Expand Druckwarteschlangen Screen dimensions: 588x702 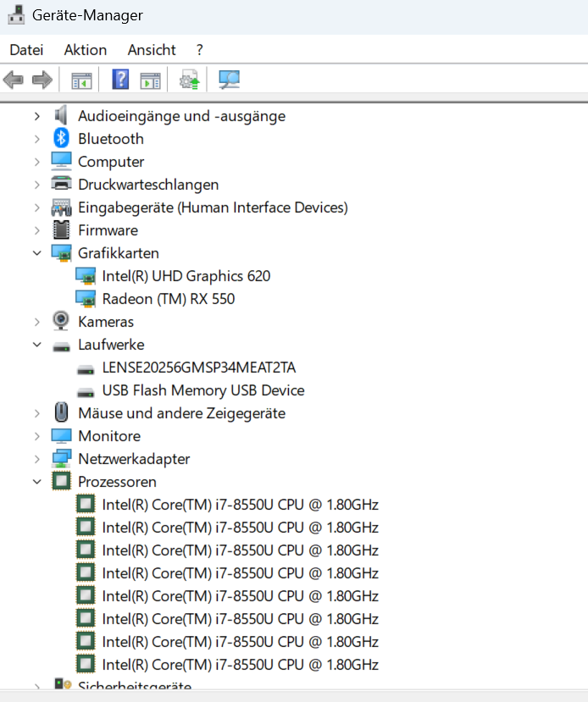[x=37, y=185]
